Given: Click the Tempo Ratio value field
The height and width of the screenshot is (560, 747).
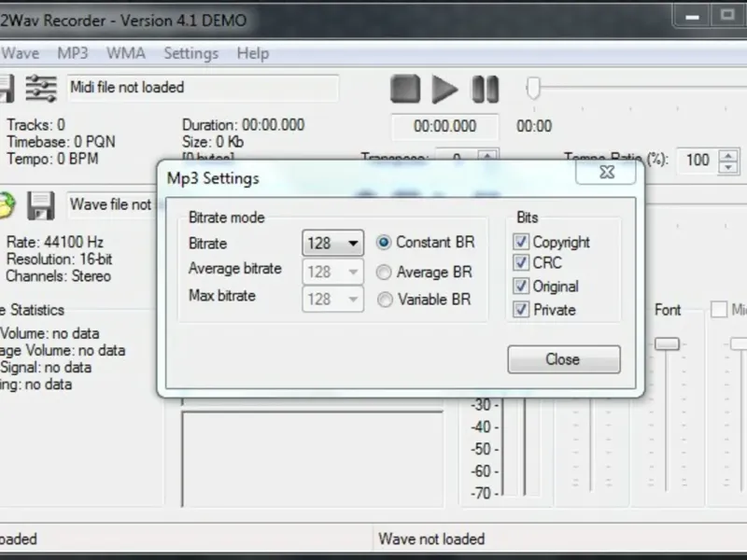Looking at the screenshot, I should (x=698, y=160).
